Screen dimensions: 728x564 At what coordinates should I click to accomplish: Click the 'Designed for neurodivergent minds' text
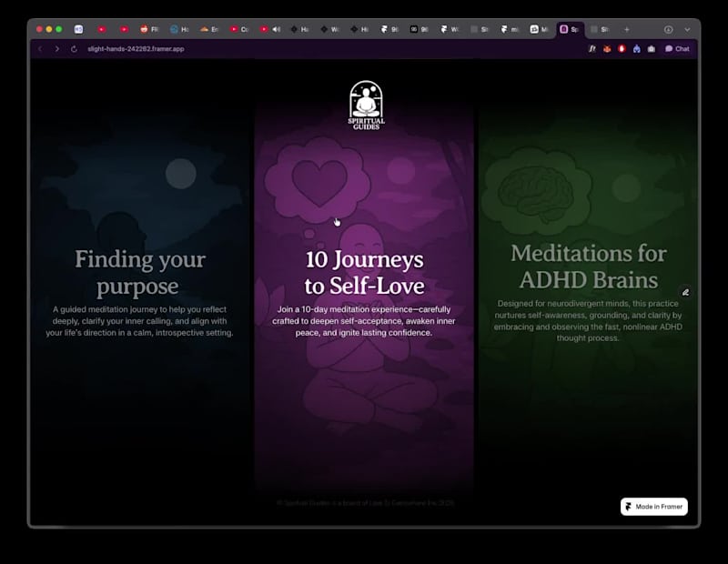point(588,321)
